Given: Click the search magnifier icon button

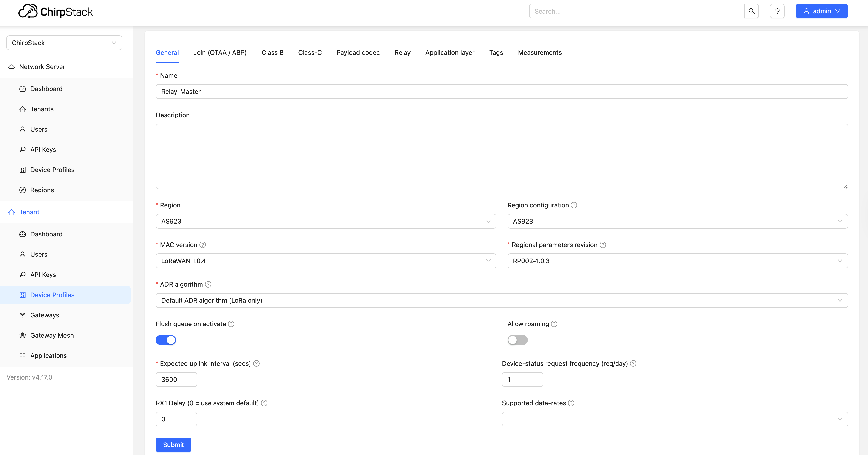Looking at the screenshot, I should (751, 11).
